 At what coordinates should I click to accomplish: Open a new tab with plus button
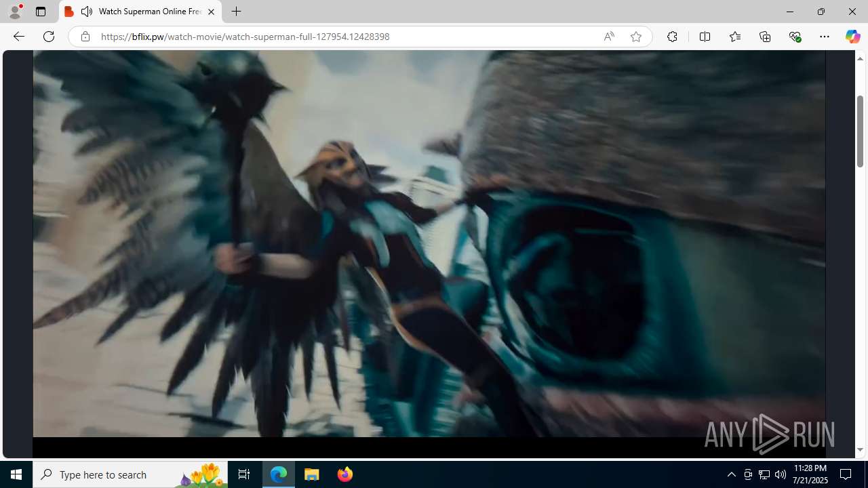coord(236,12)
